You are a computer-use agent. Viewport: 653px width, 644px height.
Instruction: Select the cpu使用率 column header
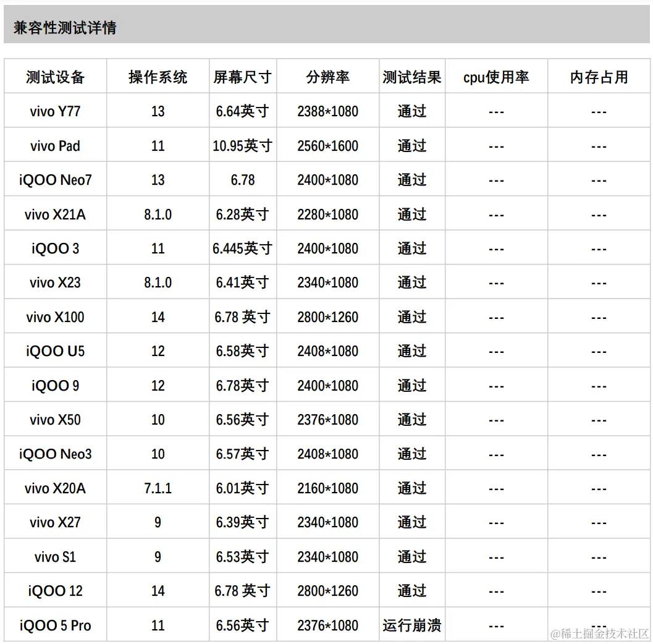(497, 77)
